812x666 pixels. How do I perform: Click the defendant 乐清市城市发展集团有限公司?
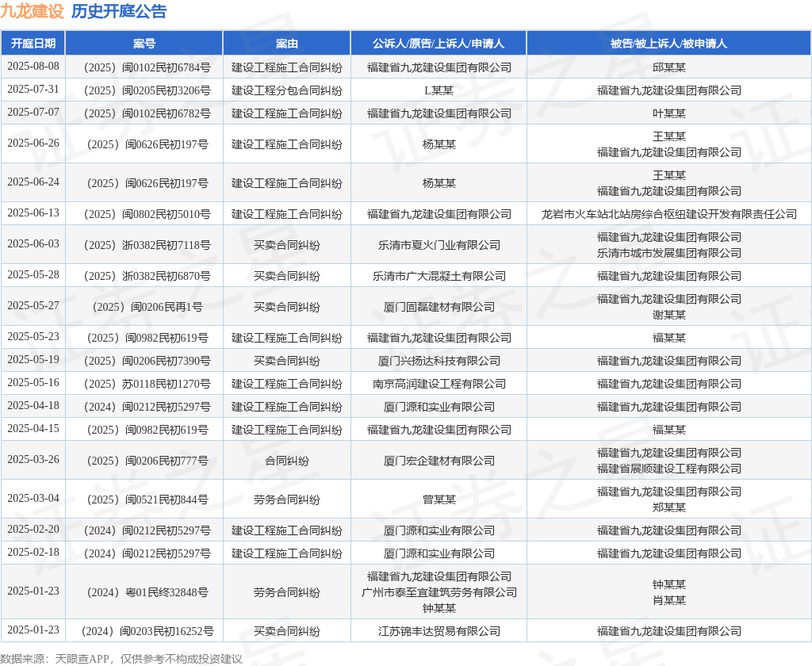[668, 253]
